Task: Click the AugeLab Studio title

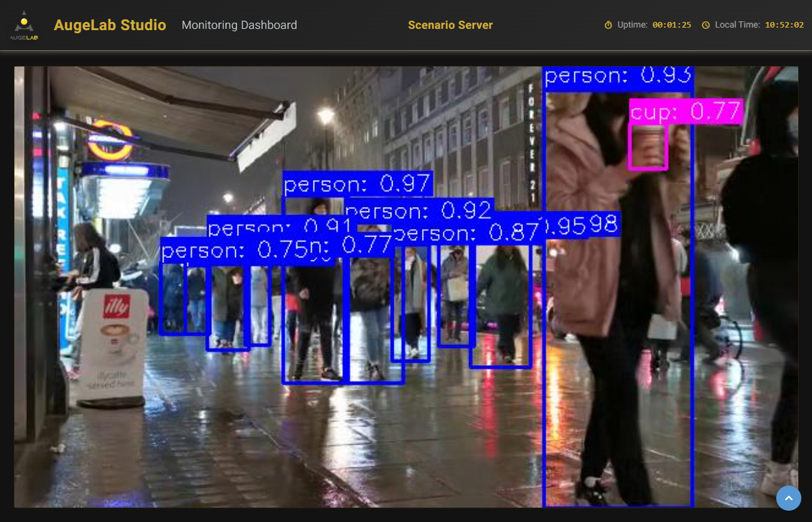Action: pyautogui.click(x=110, y=25)
